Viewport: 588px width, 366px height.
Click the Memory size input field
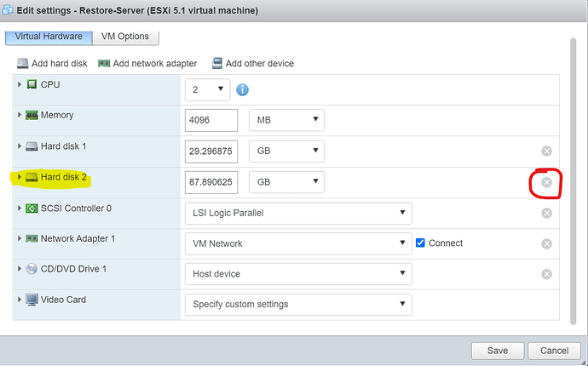210,120
